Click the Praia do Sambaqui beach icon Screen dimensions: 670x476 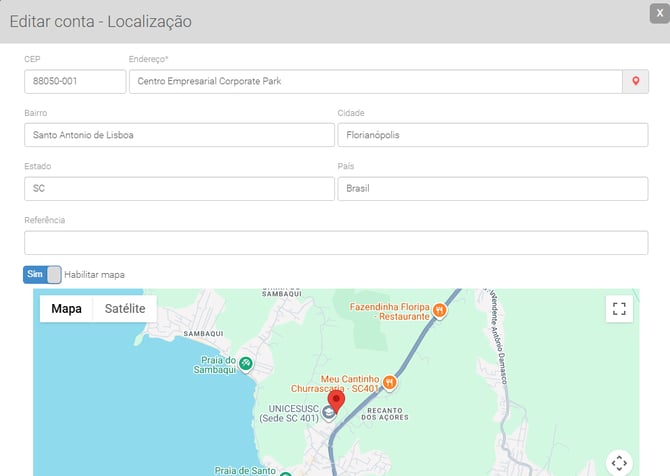click(x=245, y=363)
